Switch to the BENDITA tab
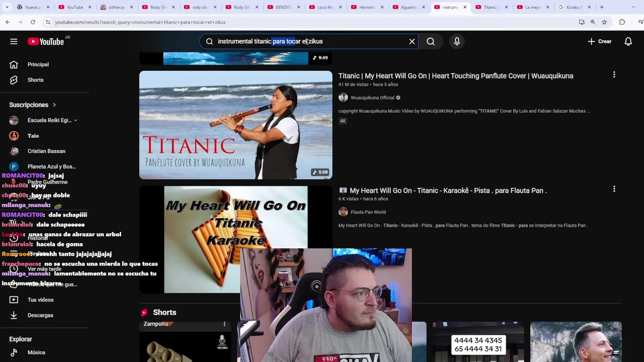The image size is (644, 362). click(284, 7)
